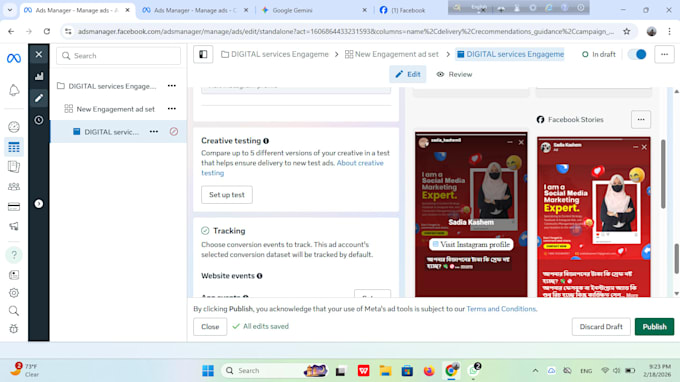The height and width of the screenshot is (382, 680).
Task: Click the highlighted ad breadcrumb
Action: [x=510, y=54]
